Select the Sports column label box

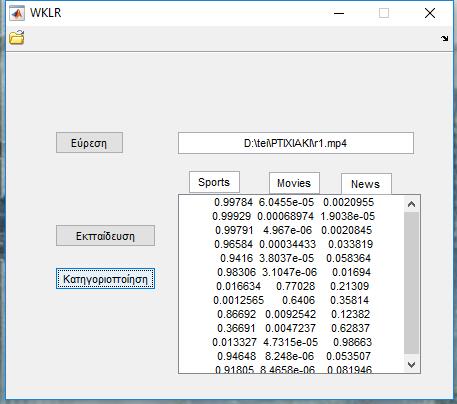pyautogui.click(x=214, y=182)
